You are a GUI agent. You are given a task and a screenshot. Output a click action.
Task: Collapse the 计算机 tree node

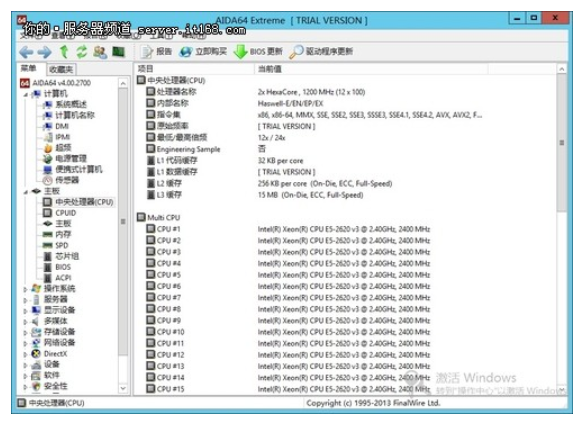25,94
